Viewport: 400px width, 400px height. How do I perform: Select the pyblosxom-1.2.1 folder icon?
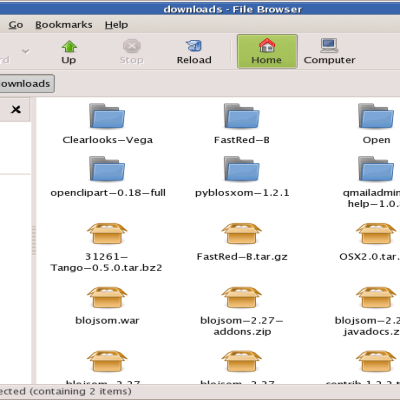(x=242, y=169)
